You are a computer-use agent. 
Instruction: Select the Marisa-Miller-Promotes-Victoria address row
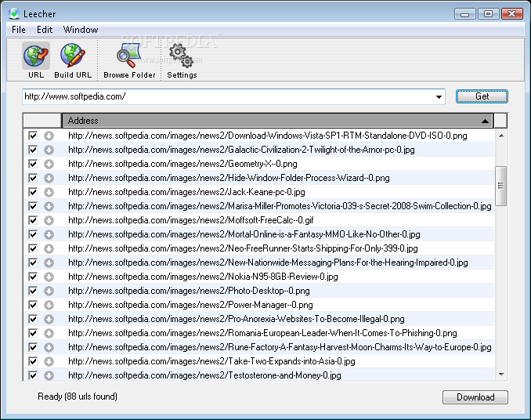[280, 206]
